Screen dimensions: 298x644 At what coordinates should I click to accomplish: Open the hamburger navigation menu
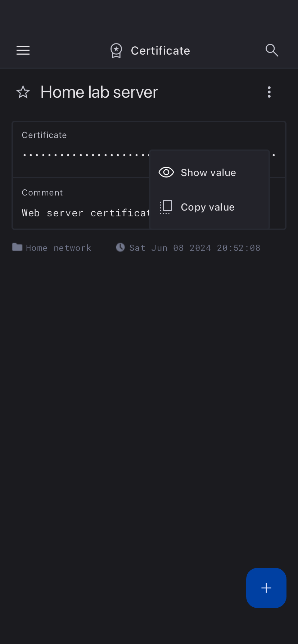point(23,51)
